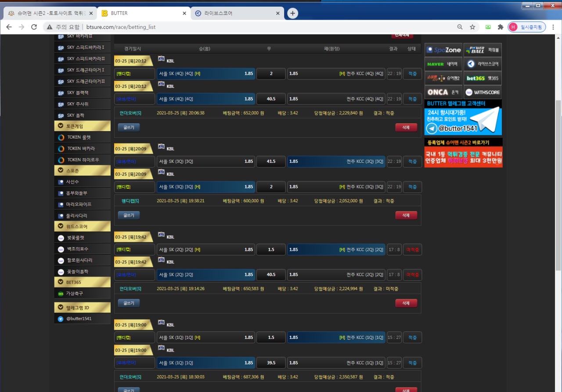Screen dimensions: 562x392
Task: Open a new browser tab
Action: pyautogui.click(x=292, y=13)
